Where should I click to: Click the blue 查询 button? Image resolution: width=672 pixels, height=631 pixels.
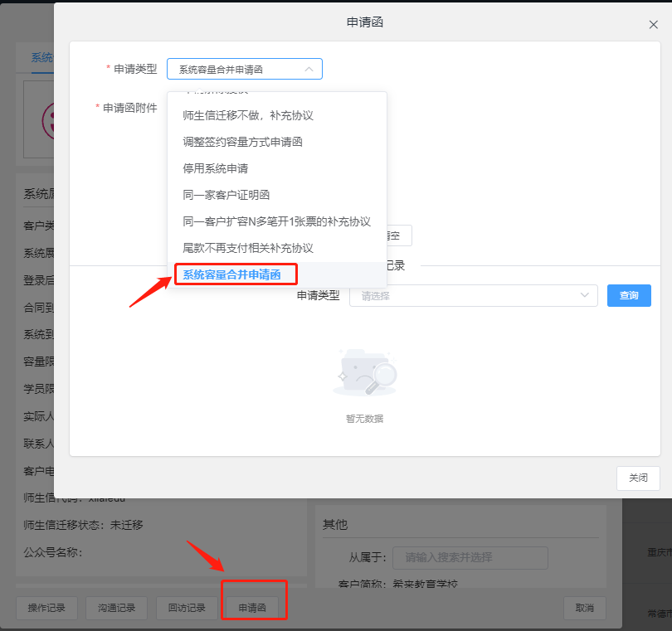click(629, 295)
